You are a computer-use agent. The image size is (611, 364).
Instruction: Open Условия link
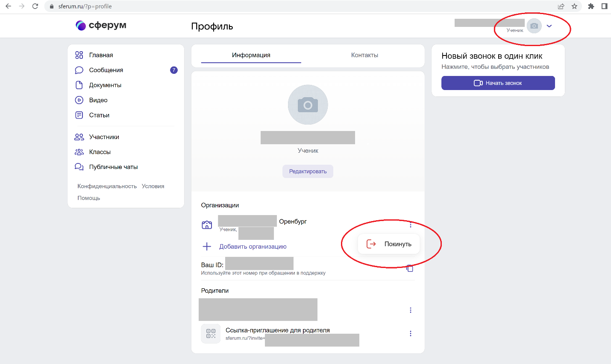tap(153, 186)
